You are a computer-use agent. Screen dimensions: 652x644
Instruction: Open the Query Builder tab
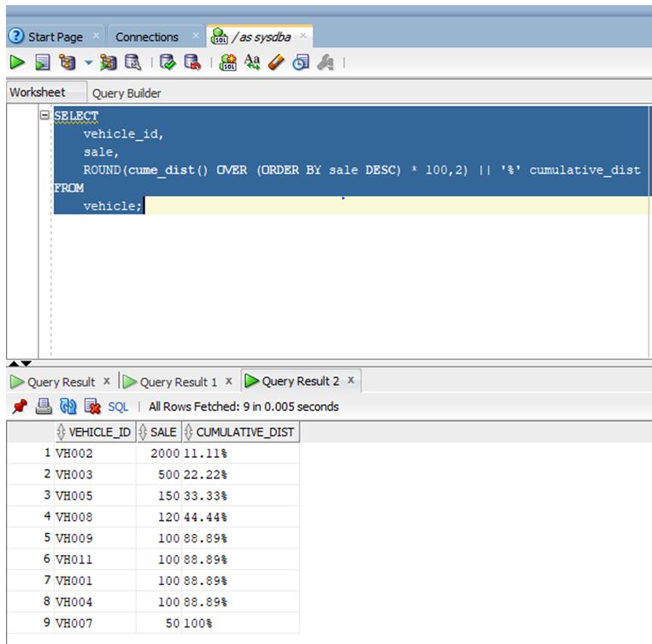coord(126,93)
